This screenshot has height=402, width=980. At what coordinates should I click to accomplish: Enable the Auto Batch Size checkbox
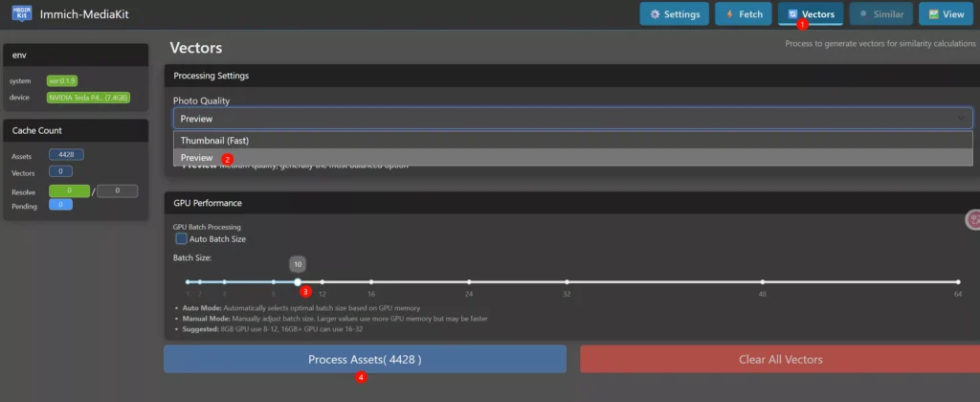pos(181,238)
